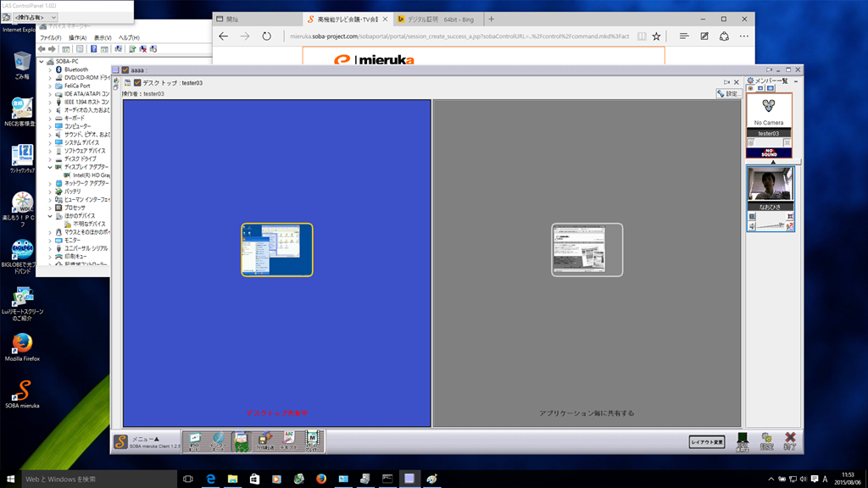Click the camera icon beside the inner panel close
This screenshot has width=868, height=488.
click(x=726, y=82)
